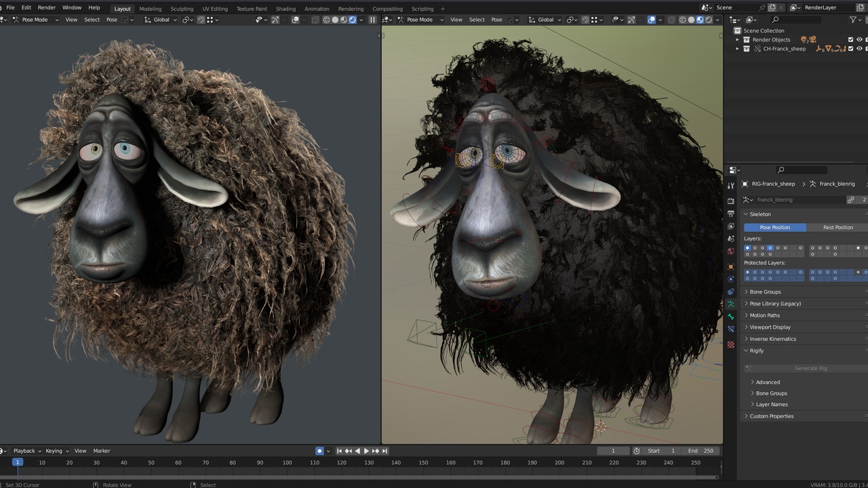Expand the Bone Groups section

(x=765, y=291)
